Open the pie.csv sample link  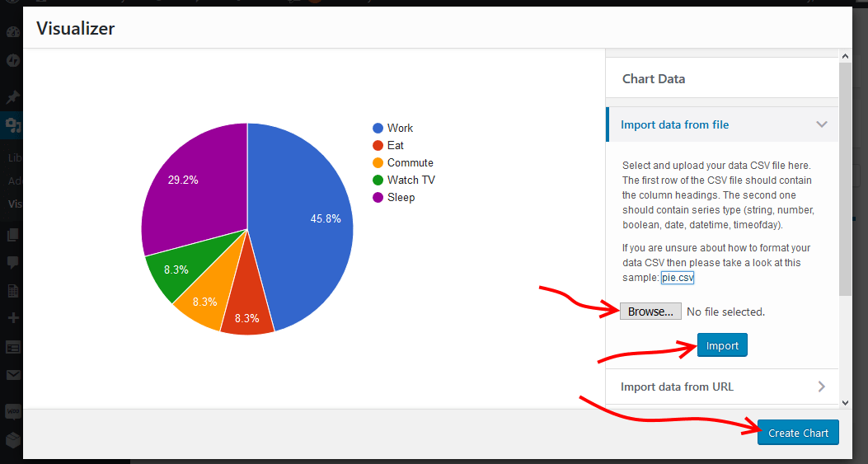(678, 278)
